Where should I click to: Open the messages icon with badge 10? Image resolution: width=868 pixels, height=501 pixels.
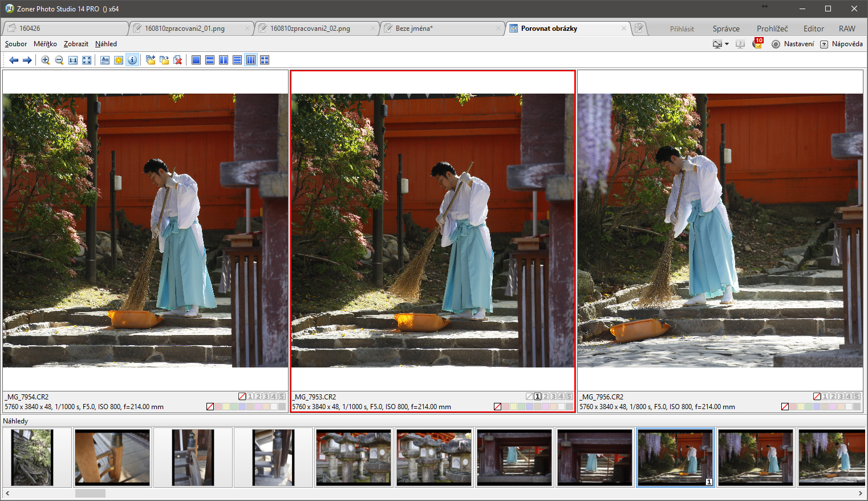pos(757,44)
